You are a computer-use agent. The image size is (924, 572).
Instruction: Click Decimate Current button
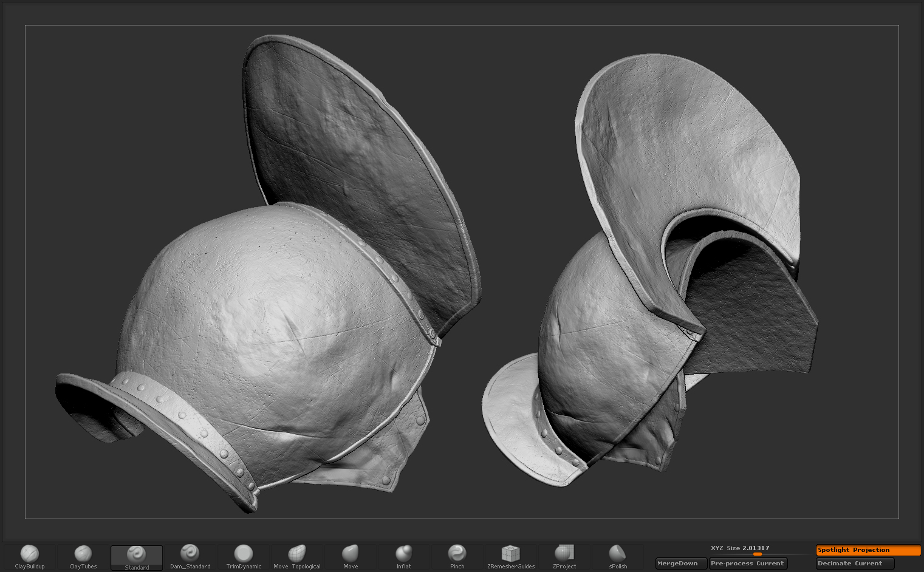[x=855, y=563]
